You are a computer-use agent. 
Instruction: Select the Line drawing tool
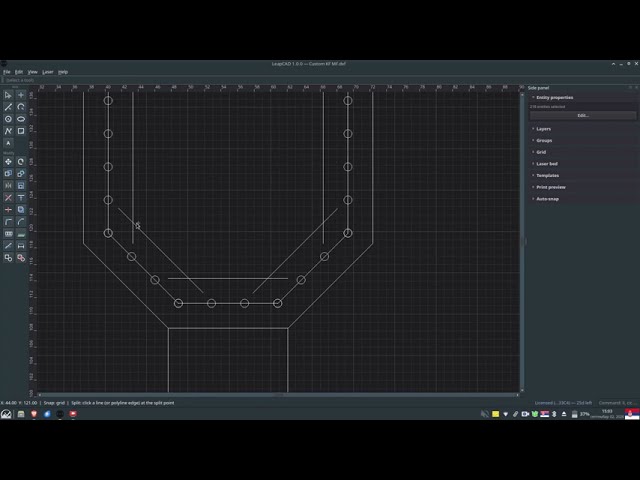8,107
